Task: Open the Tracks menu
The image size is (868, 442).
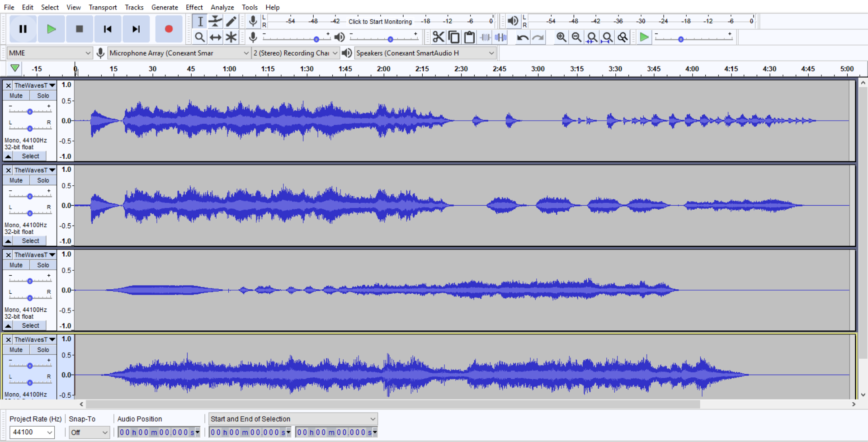Action: (134, 7)
